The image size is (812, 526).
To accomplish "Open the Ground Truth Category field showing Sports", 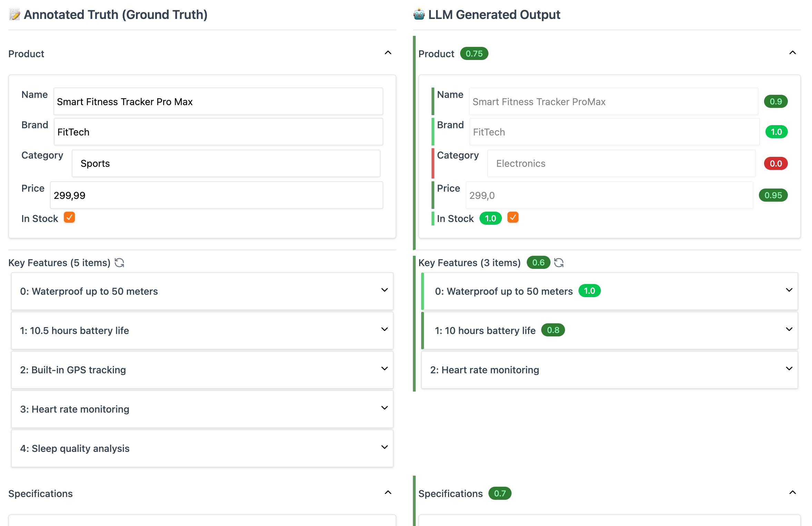I will pyautogui.click(x=226, y=163).
